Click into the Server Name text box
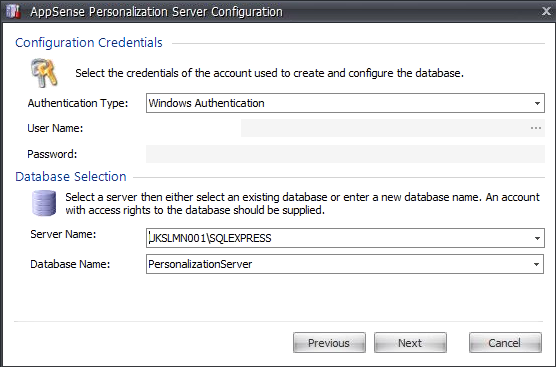 click(339, 238)
